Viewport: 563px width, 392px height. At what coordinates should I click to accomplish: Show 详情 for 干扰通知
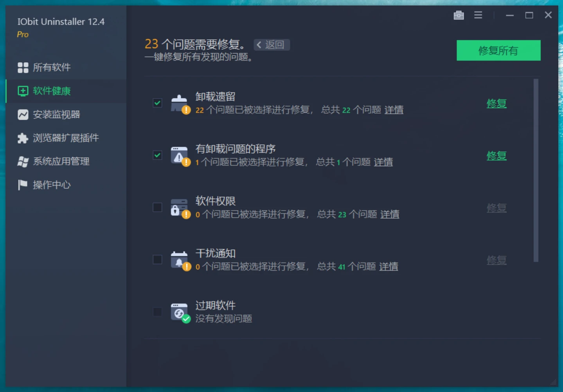tap(389, 266)
